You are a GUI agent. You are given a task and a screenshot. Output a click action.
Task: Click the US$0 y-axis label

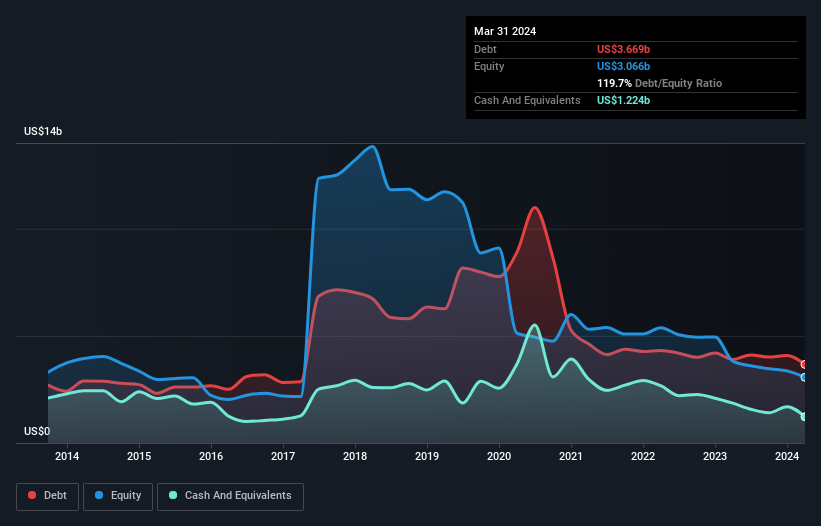pos(37,431)
